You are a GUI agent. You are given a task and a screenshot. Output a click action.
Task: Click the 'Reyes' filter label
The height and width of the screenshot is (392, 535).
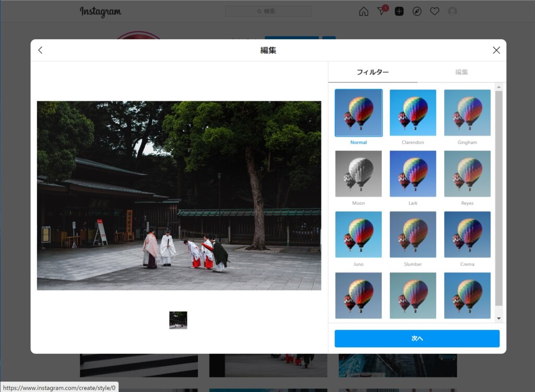click(468, 203)
